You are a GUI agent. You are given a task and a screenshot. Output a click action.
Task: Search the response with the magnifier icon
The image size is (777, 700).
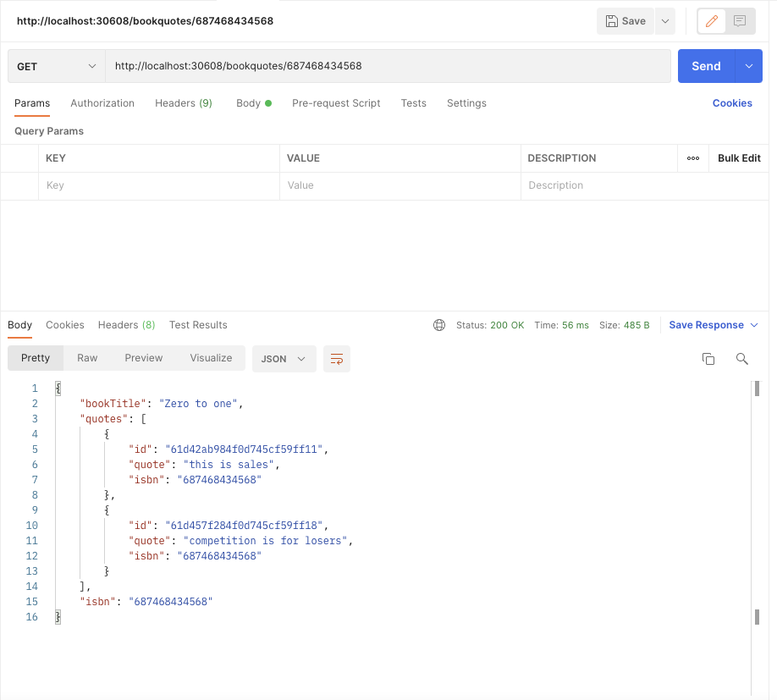pyautogui.click(x=741, y=359)
